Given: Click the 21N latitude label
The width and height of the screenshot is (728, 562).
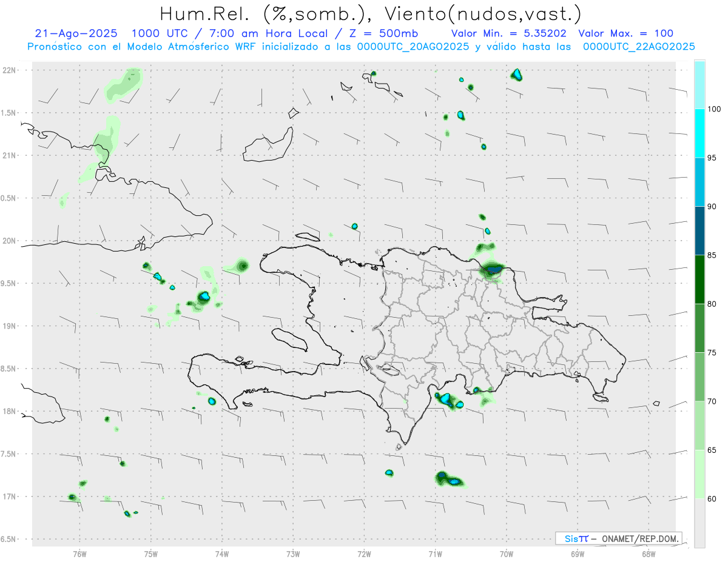Looking at the screenshot, I should coord(10,156).
